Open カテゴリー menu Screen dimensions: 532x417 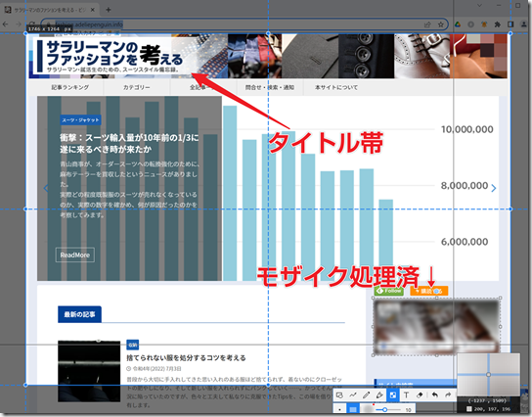[136, 87]
